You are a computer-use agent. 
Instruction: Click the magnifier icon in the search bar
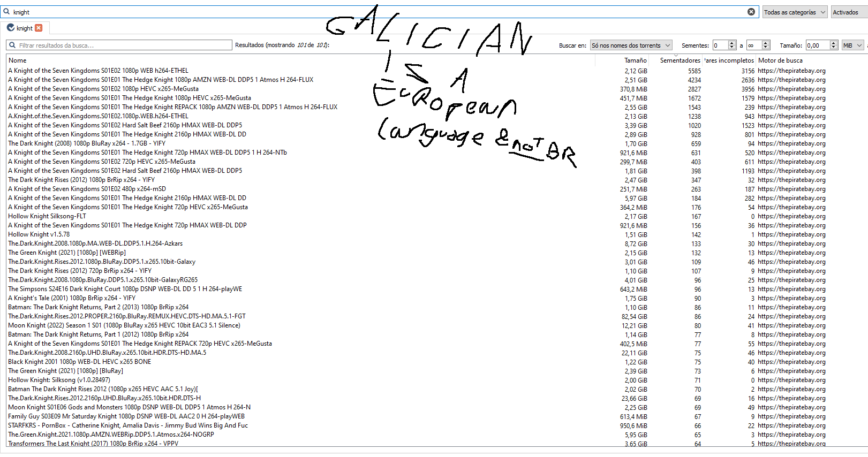coord(6,12)
